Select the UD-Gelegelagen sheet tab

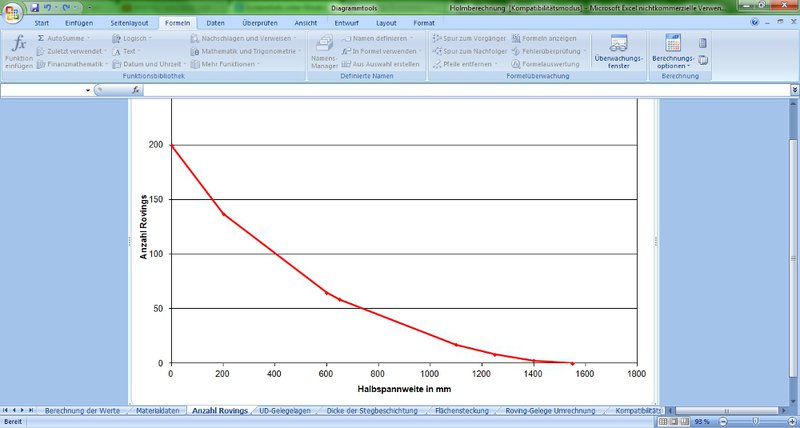pos(283,410)
